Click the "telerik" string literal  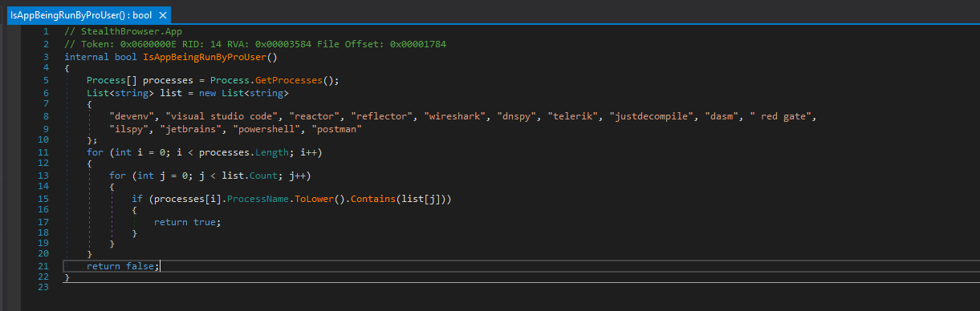pos(573,117)
